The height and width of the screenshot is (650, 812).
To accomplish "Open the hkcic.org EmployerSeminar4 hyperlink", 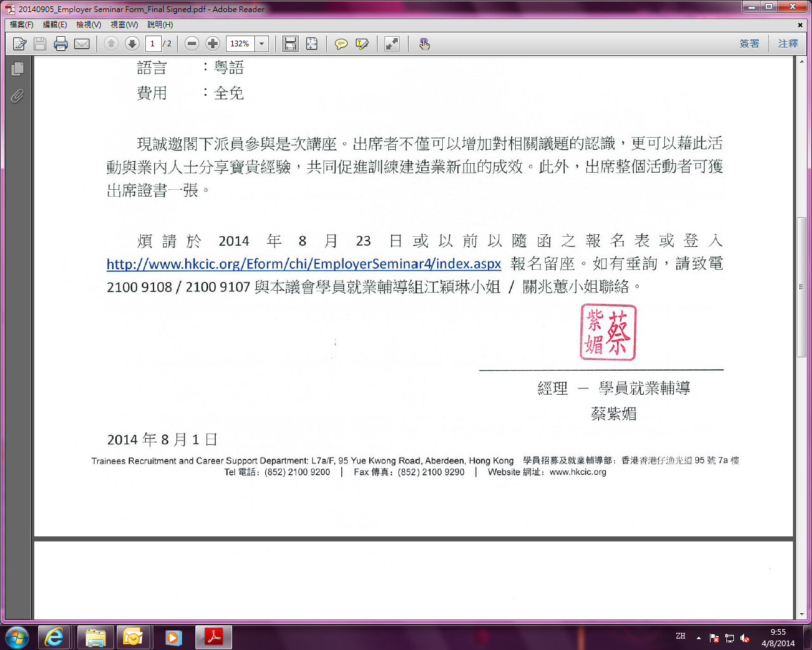I will pos(303,264).
